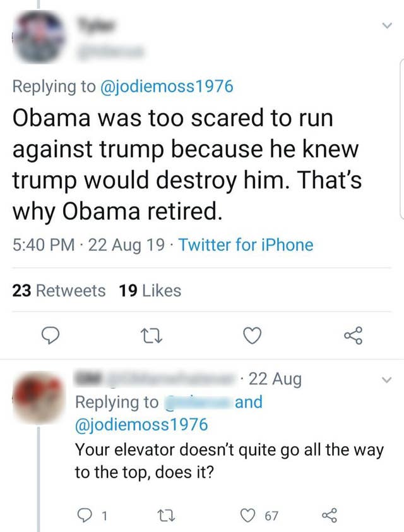404x532 pixels.
Task: View the 19 Likes list
Action: click(150, 291)
